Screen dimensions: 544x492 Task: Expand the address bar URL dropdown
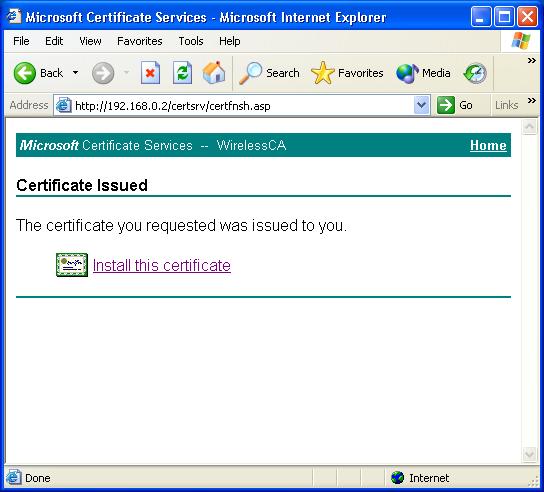(x=422, y=105)
